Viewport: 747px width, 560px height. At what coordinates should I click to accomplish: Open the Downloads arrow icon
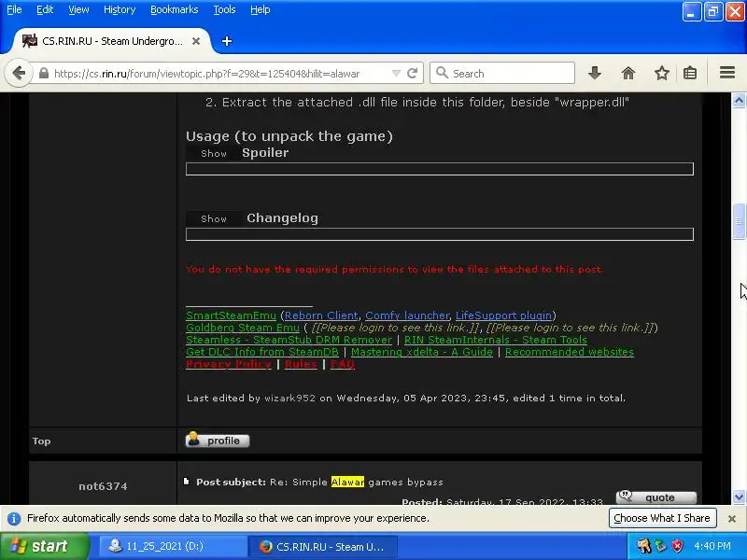(x=595, y=73)
